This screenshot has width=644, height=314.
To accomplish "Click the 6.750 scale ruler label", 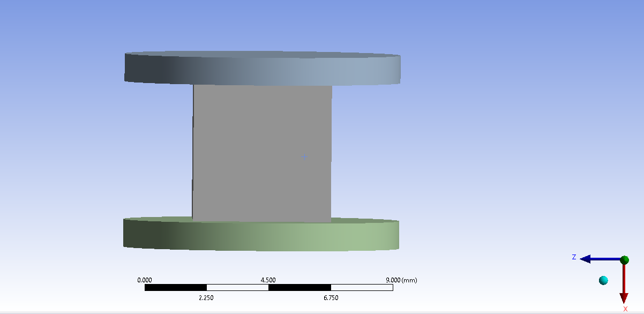I will click(331, 298).
